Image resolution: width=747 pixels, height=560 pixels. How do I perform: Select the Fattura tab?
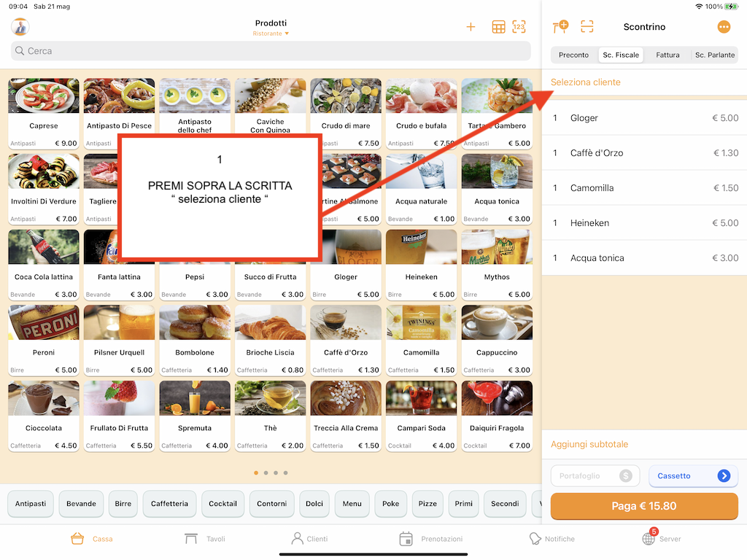(x=667, y=55)
